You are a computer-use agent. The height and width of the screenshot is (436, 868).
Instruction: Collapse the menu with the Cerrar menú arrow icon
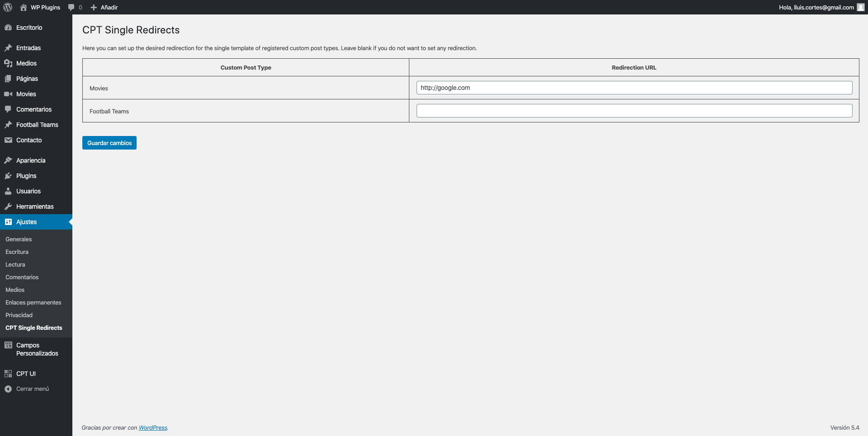(8, 389)
